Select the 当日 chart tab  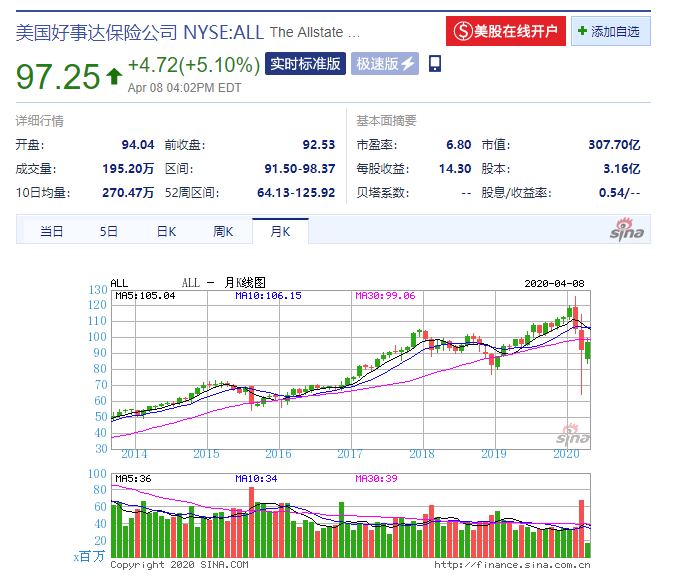coord(51,232)
